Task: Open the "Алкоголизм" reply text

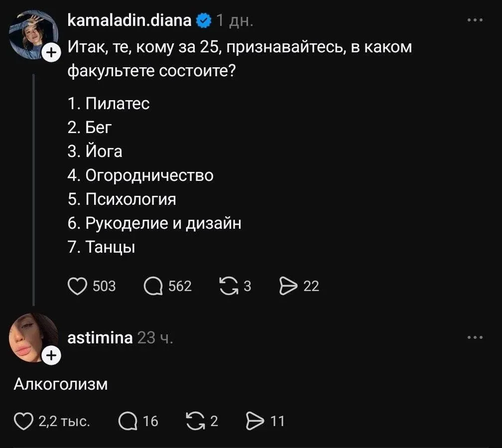Action: point(61,384)
